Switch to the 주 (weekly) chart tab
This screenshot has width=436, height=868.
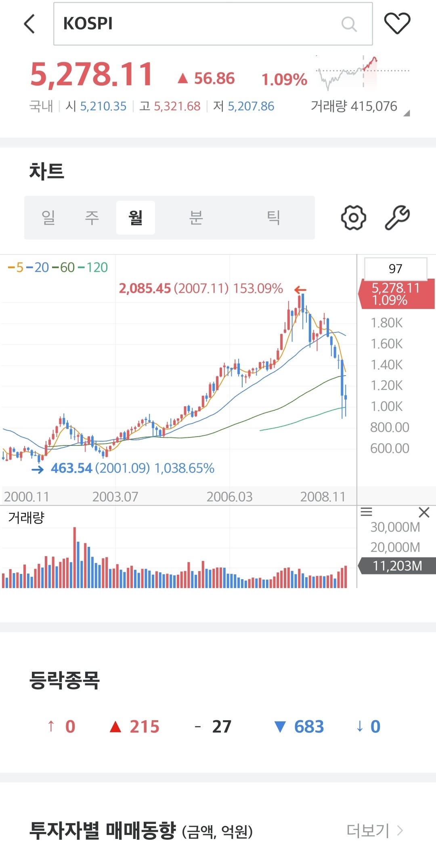92,218
